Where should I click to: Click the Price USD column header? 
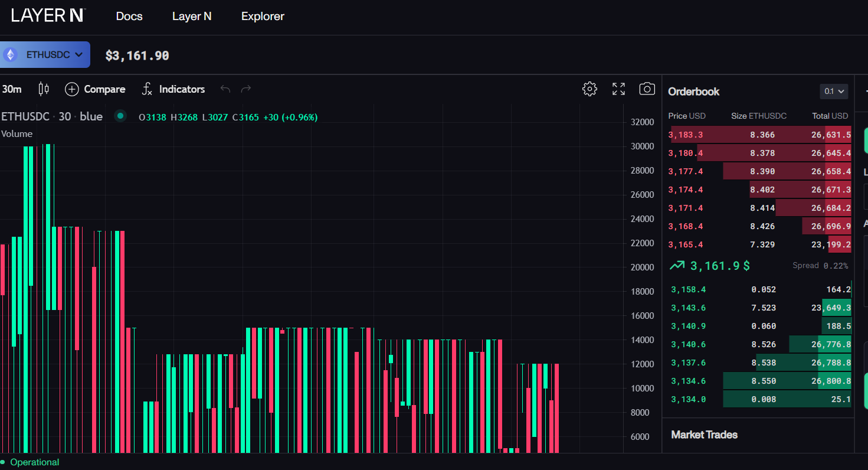(687, 116)
